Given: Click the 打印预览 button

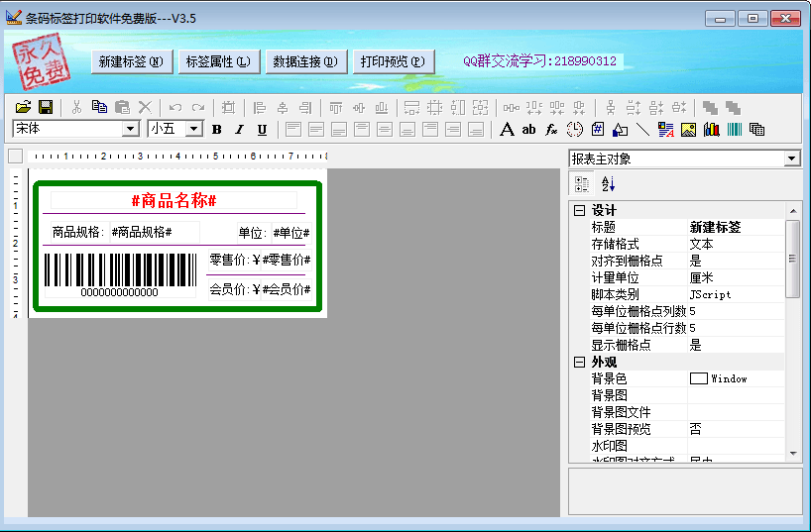Looking at the screenshot, I should (x=394, y=61).
